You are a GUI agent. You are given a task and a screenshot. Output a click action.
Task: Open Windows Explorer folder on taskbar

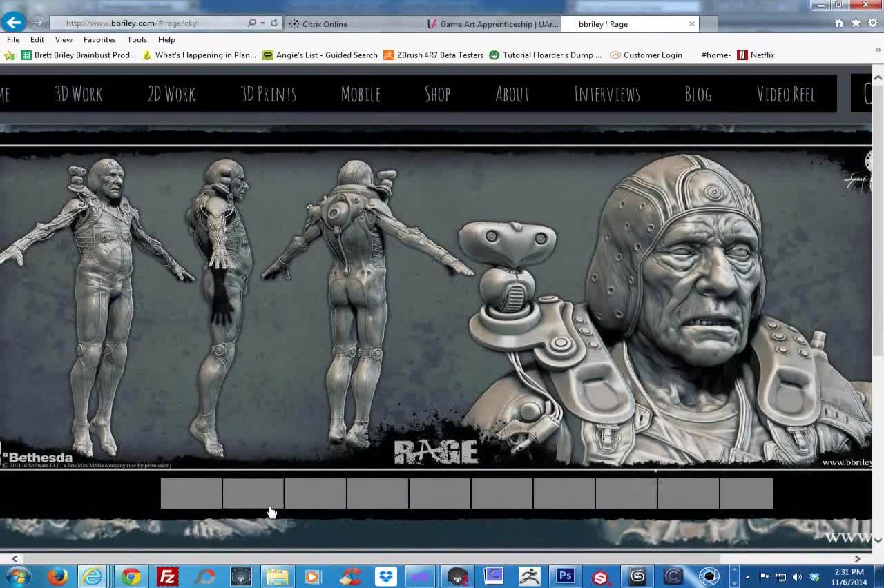pyautogui.click(x=277, y=576)
